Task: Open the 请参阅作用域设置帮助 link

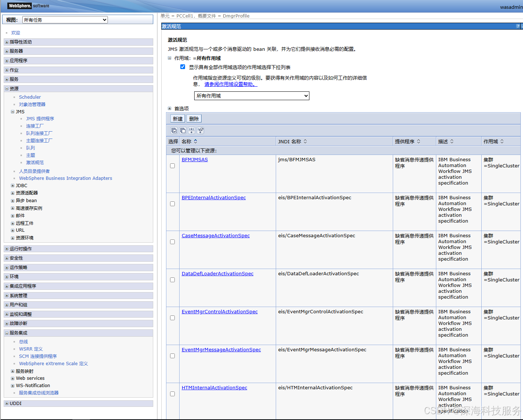Action: tap(231, 84)
